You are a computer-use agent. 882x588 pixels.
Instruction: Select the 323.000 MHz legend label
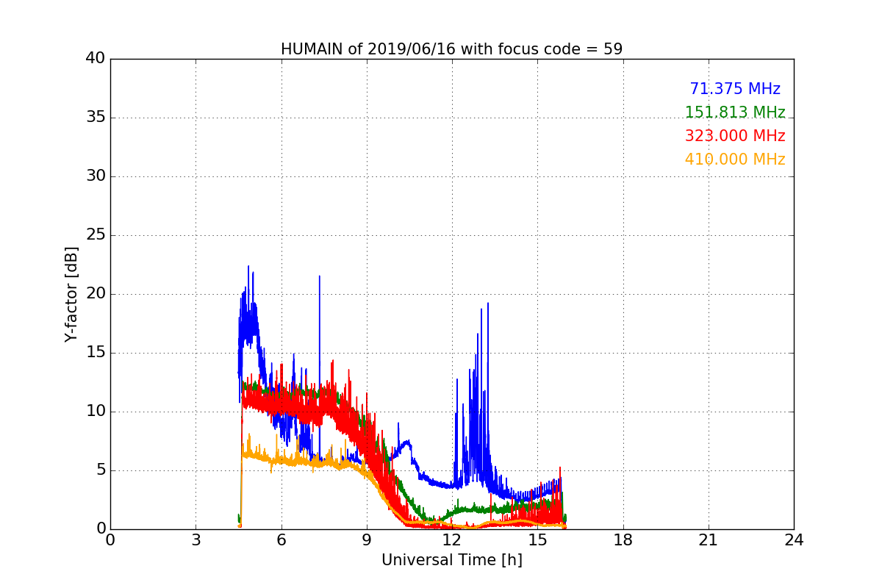point(735,136)
